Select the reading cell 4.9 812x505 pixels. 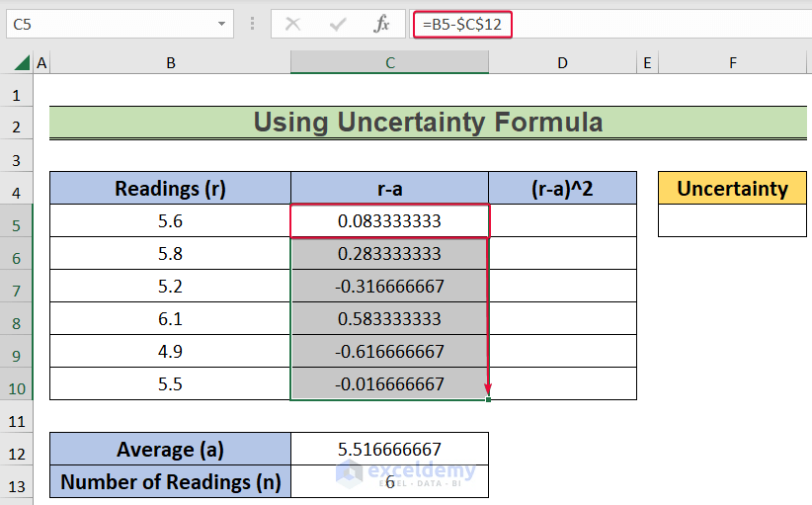pos(170,351)
